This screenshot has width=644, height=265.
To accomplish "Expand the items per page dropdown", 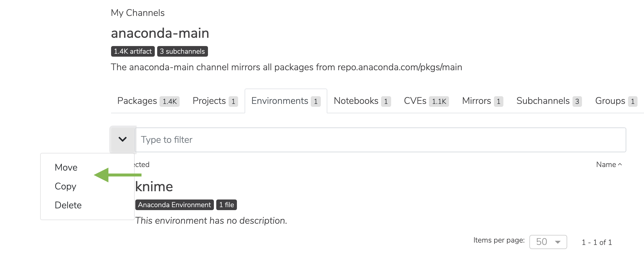I will click(548, 242).
